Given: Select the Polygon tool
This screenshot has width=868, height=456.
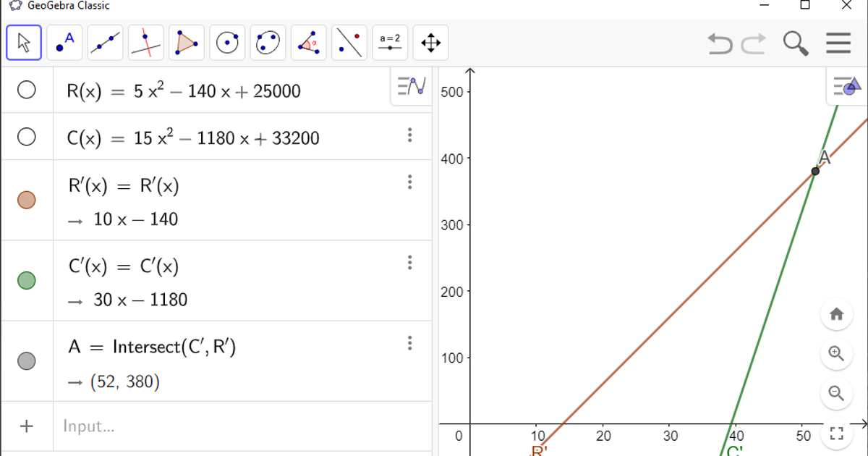Looking at the screenshot, I should coord(186,42).
